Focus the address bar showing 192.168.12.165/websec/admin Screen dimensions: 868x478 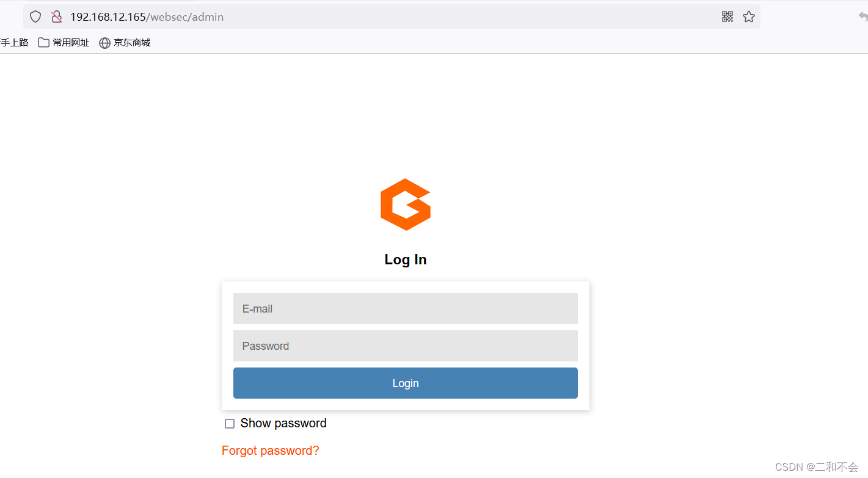click(x=391, y=16)
